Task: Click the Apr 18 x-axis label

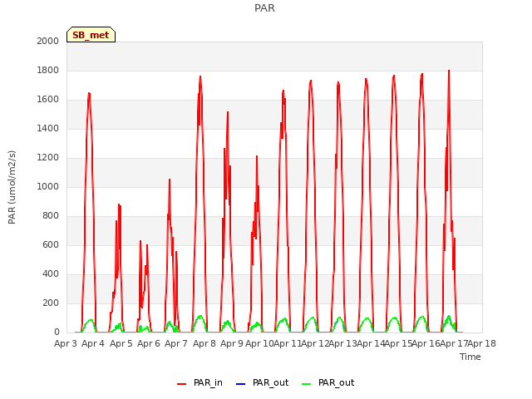Action: pos(482,343)
